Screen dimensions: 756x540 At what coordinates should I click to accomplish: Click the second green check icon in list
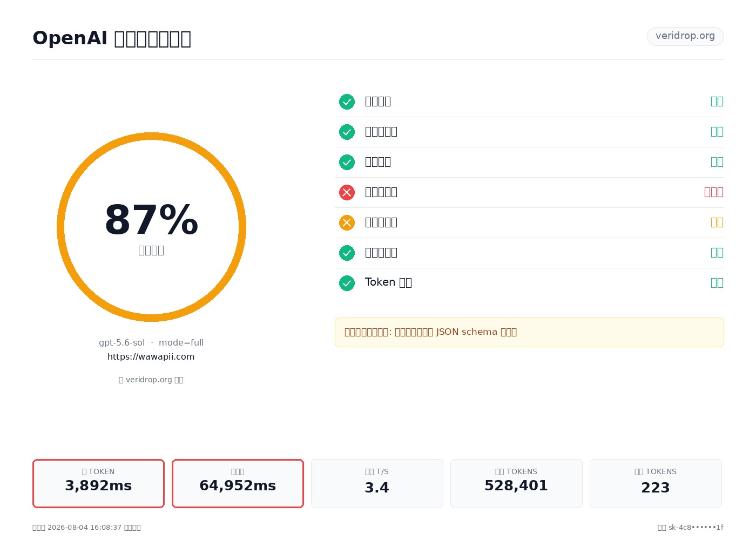347,132
